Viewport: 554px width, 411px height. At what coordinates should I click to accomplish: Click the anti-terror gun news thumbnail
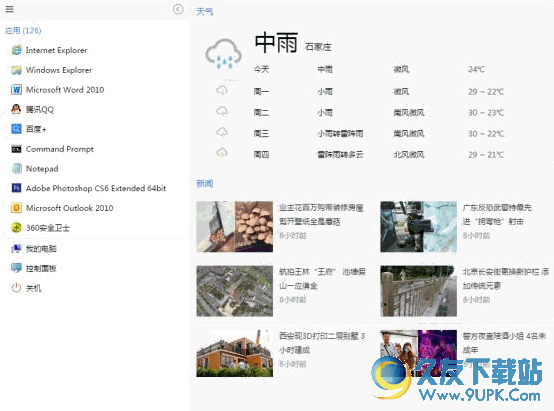coord(418,227)
